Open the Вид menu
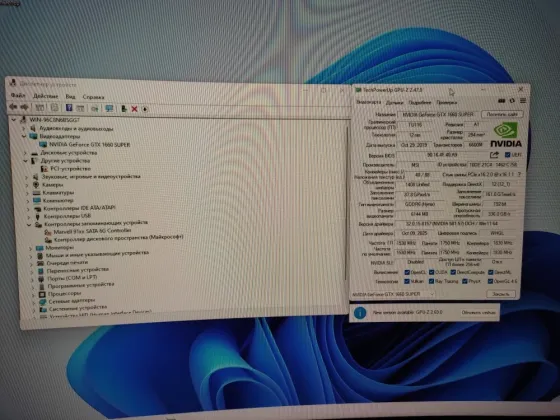Image resolution: width=560 pixels, height=420 pixels. (70, 96)
